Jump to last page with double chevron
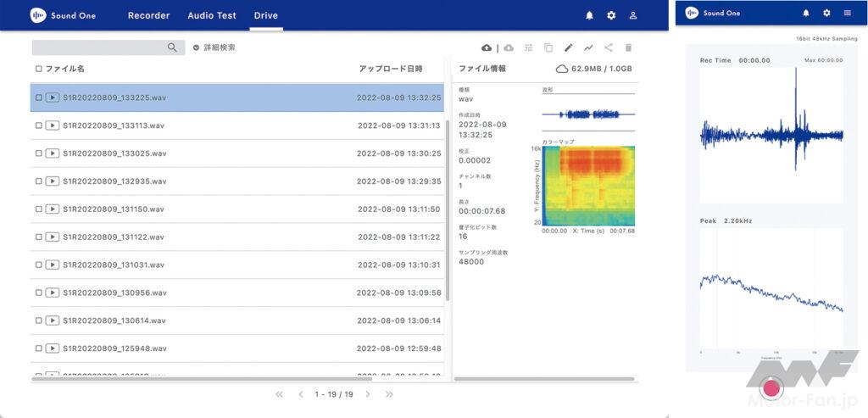The width and height of the screenshot is (868, 418). [x=389, y=394]
